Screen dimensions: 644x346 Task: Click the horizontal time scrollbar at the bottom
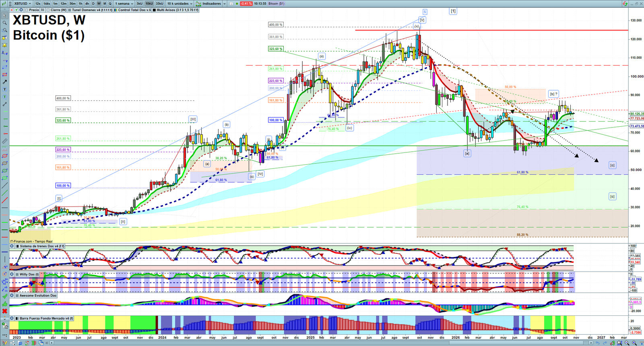coord(322,343)
